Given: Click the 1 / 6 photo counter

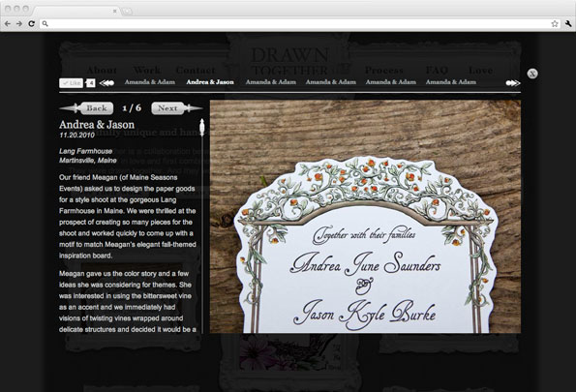Looking at the screenshot, I should click(132, 108).
